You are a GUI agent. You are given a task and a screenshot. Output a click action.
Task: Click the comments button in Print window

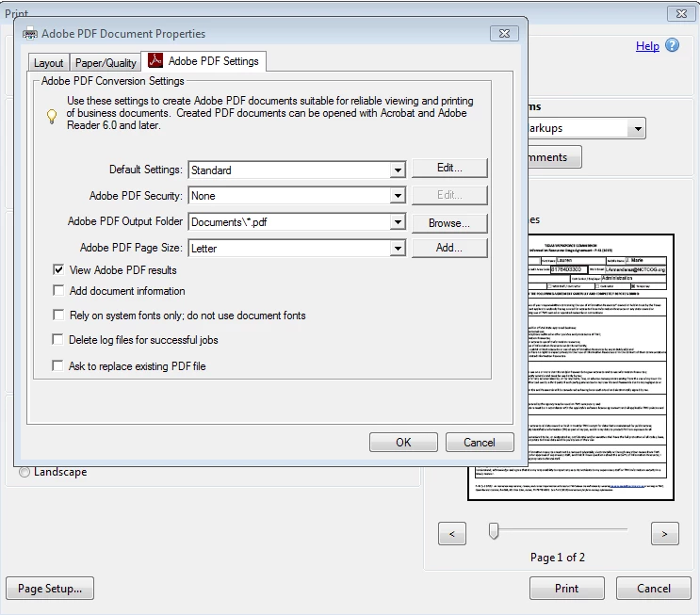[x=555, y=157]
